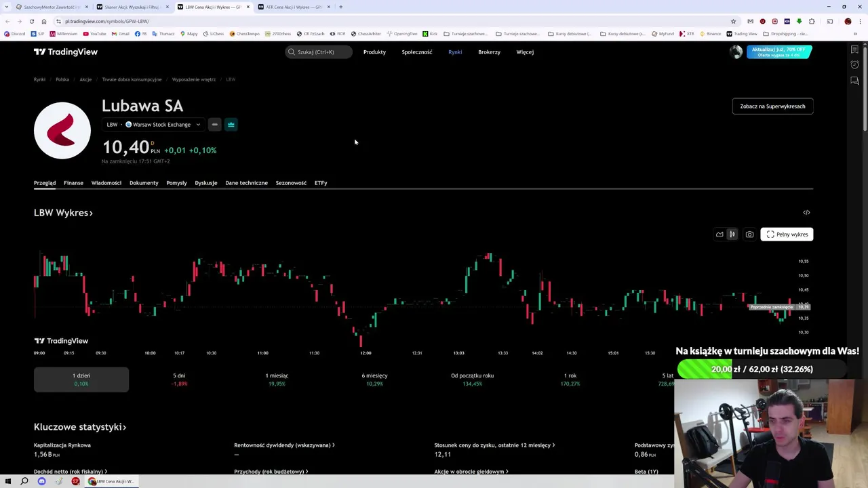Open Windows taskbar search
The width and height of the screenshot is (868, 488).
tap(24, 481)
